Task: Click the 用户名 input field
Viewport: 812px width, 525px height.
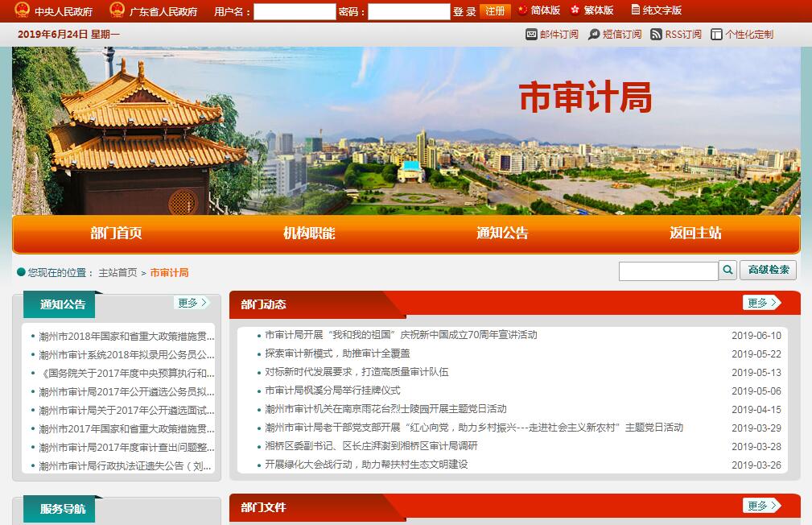Action: point(295,11)
